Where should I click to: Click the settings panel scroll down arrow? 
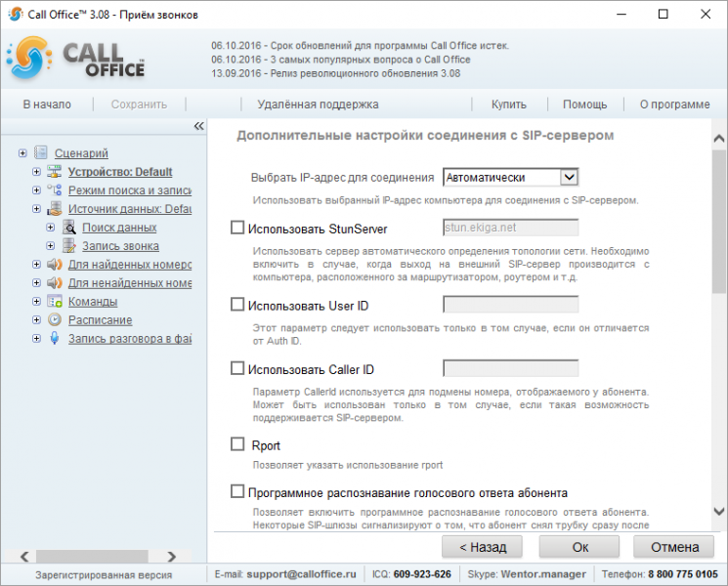click(718, 512)
